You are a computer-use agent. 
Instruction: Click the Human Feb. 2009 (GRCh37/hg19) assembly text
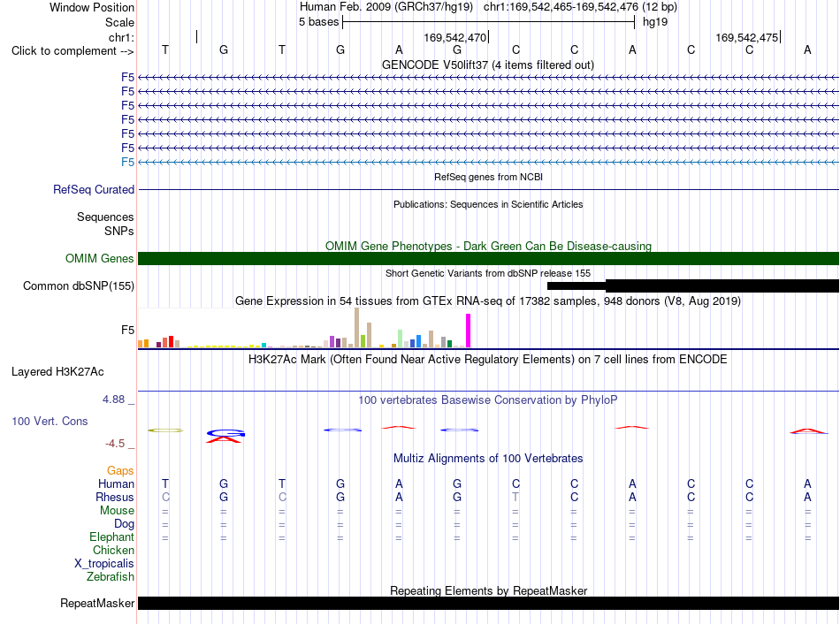click(x=386, y=7)
